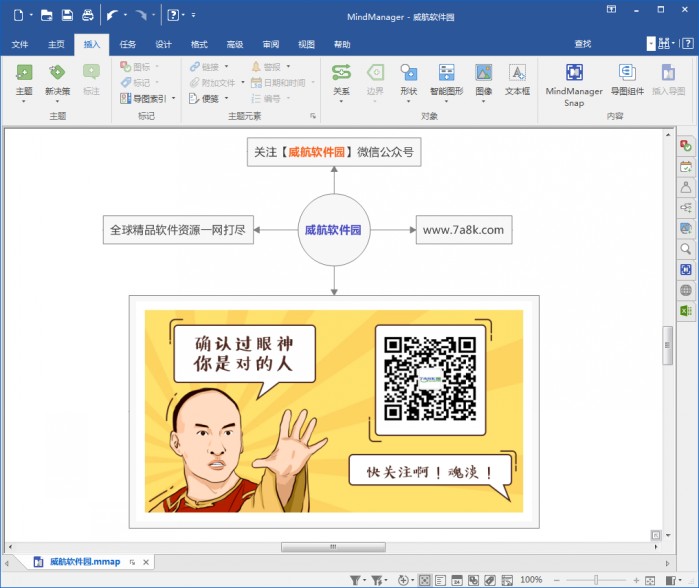Click the 威航软件园.mmap document tab

pyautogui.click(x=85, y=562)
